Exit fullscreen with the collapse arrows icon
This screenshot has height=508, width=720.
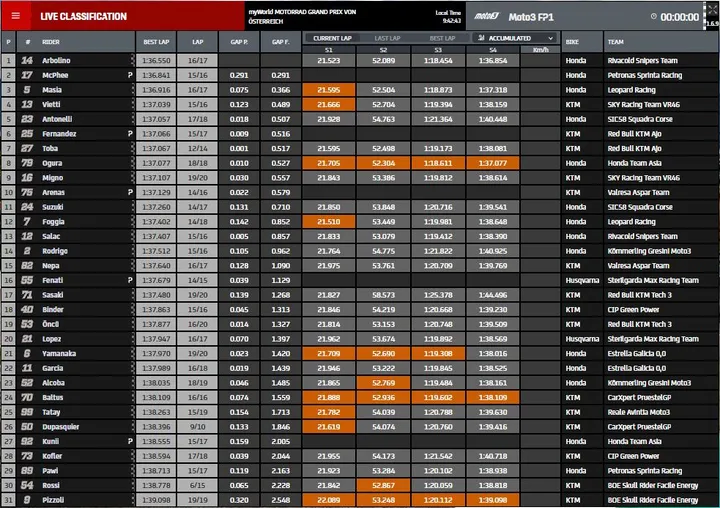coord(711,9)
